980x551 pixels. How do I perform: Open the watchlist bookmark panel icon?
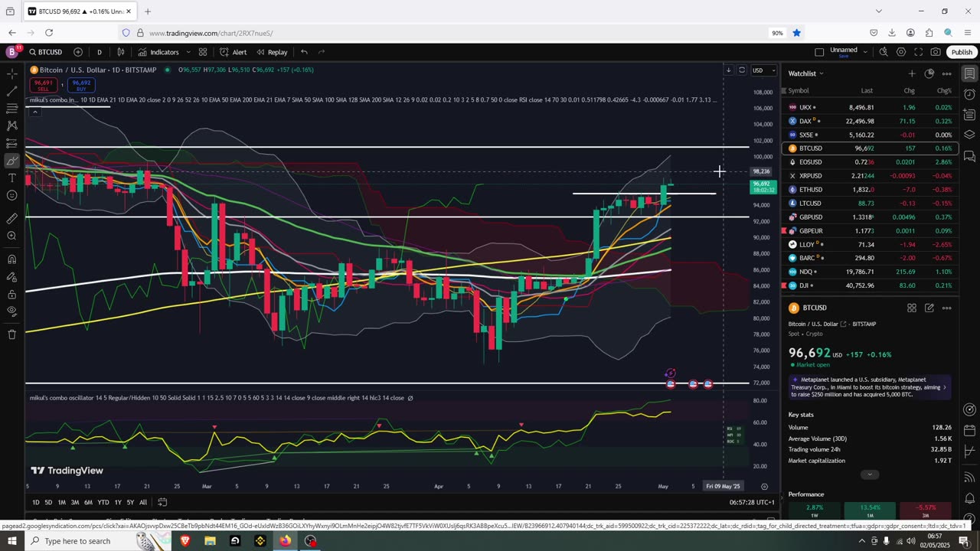coord(969,73)
